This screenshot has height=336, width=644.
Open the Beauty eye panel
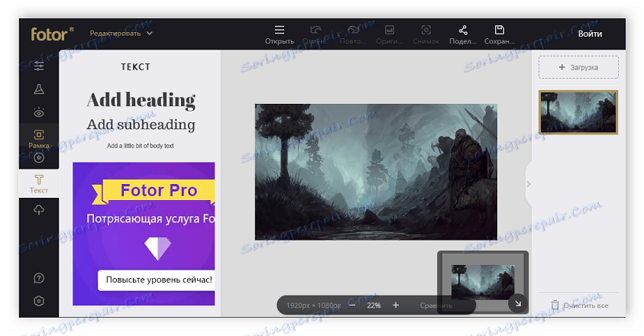click(39, 112)
